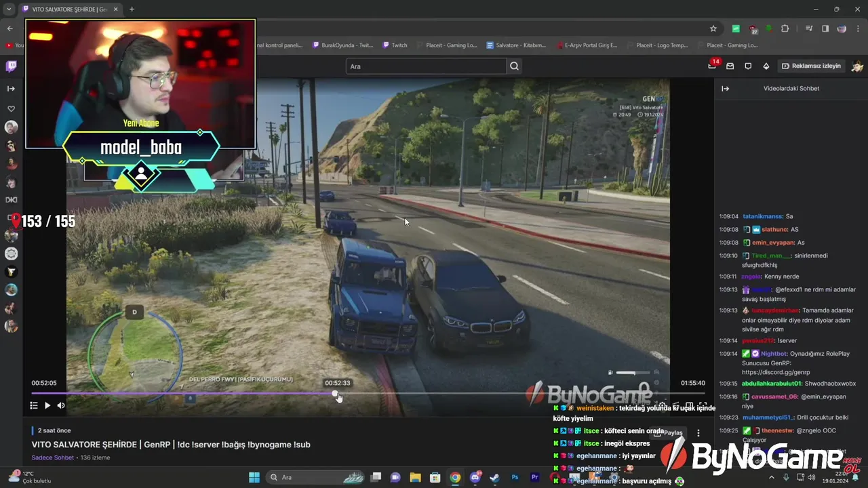This screenshot has height=488, width=868.
Task: Click tatanikmanss username in chat
Action: pyautogui.click(x=763, y=216)
